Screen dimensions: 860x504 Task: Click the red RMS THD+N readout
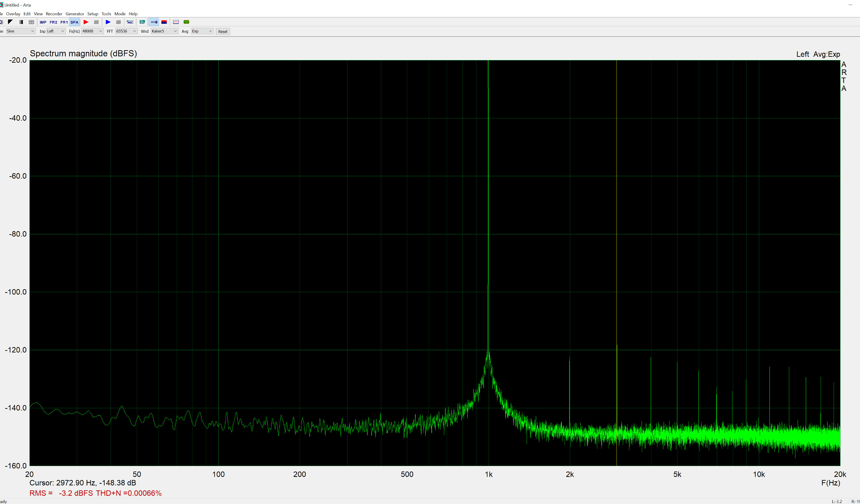click(95, 493)
